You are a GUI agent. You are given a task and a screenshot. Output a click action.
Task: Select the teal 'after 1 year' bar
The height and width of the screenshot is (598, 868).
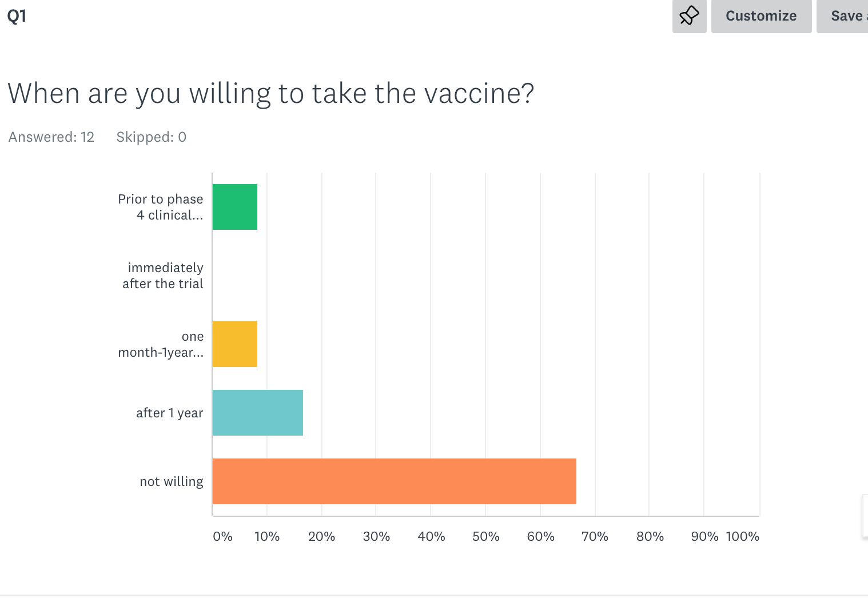pos(257,413)
